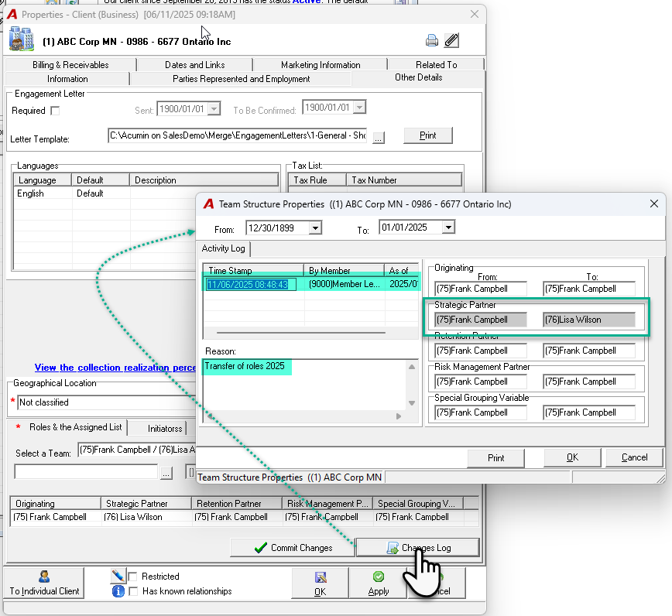Show Parties Represented and Employment tab

coord(241,79)
